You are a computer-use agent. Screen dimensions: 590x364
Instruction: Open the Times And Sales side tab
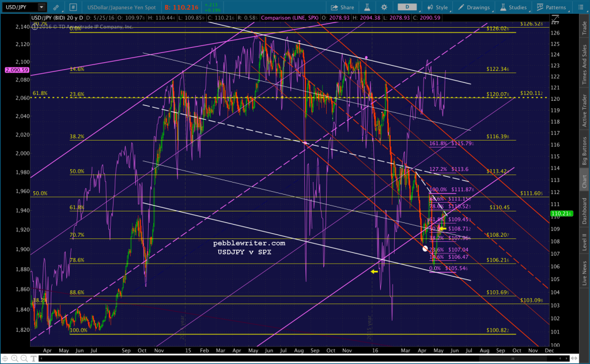click(584, 65)
